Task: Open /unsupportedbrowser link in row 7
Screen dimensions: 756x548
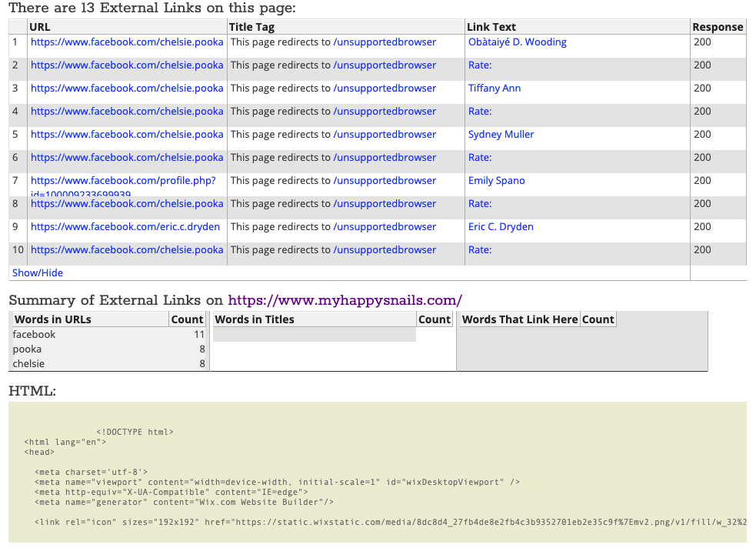Action: tap(385, 181)
